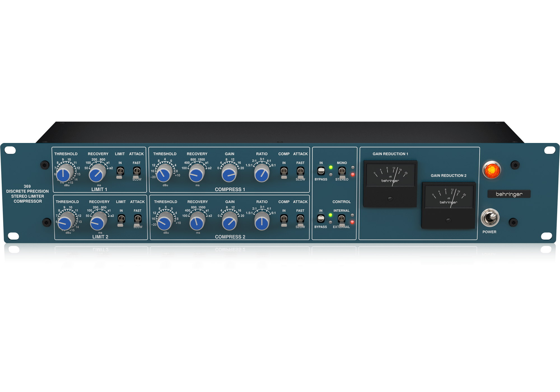Click the POWER label text
Screen dimensions: 560x392
(x=489, y=232)
